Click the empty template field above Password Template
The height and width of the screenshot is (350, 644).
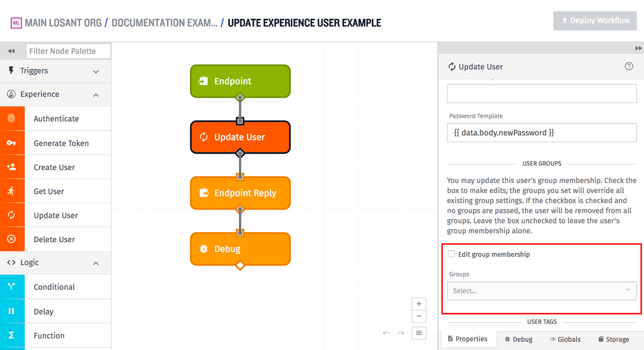[x=542, y=94]
